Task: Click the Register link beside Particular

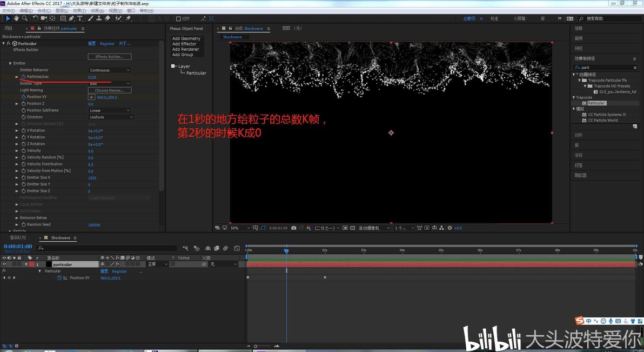Action: pos(107,44)
